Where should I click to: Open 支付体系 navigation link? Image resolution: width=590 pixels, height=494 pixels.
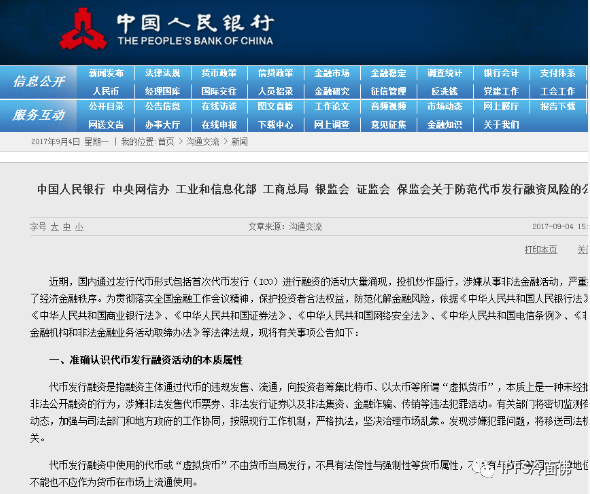558,73
